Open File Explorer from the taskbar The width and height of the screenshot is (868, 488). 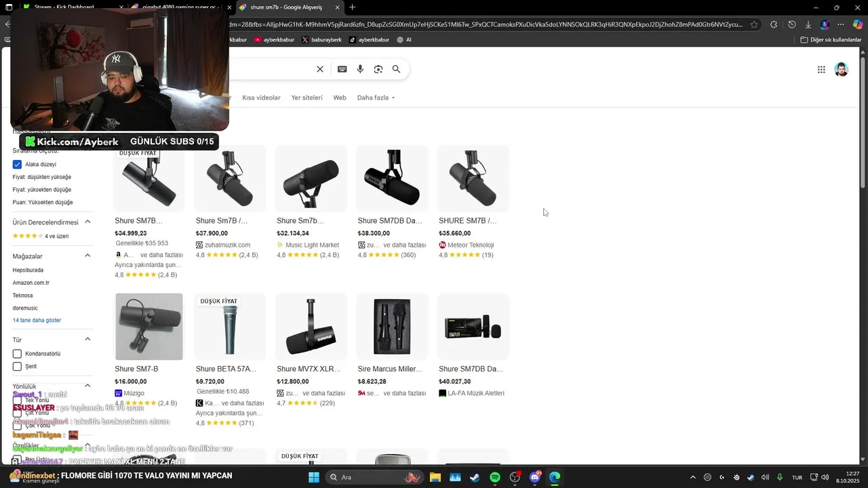point(435,477)
